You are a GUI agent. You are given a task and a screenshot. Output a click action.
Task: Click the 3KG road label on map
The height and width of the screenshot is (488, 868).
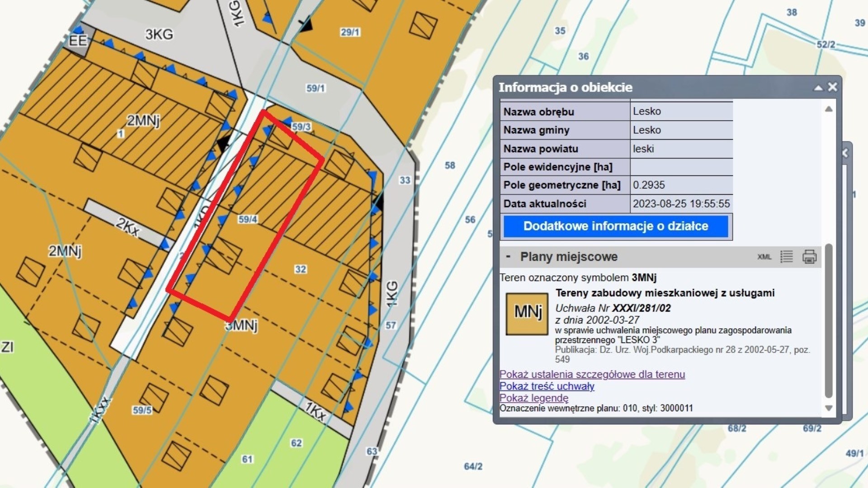[x=159, y=34]
